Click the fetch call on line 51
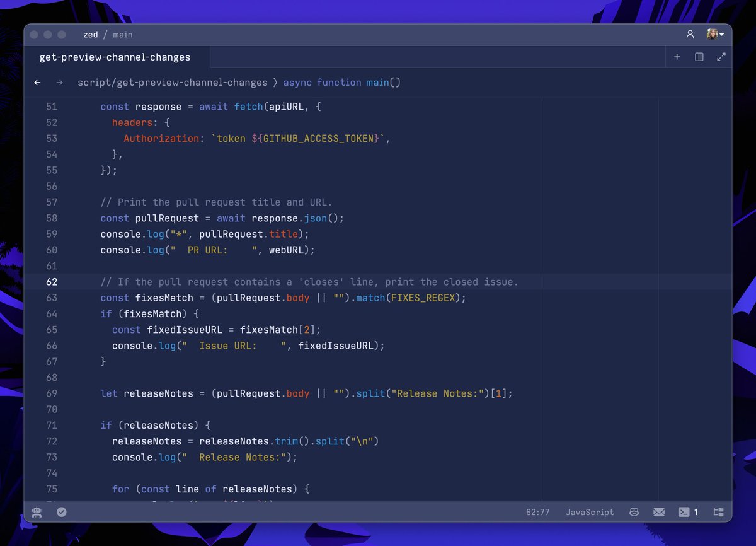This screenshot has width=756, height=546. pos(248,107)
